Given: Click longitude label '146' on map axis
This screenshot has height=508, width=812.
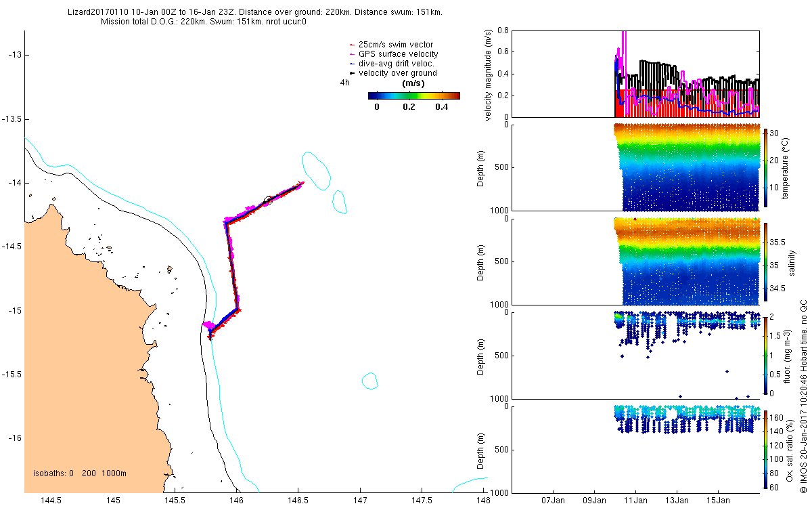Looking at the screenshot, I should (x=236, y=501).
